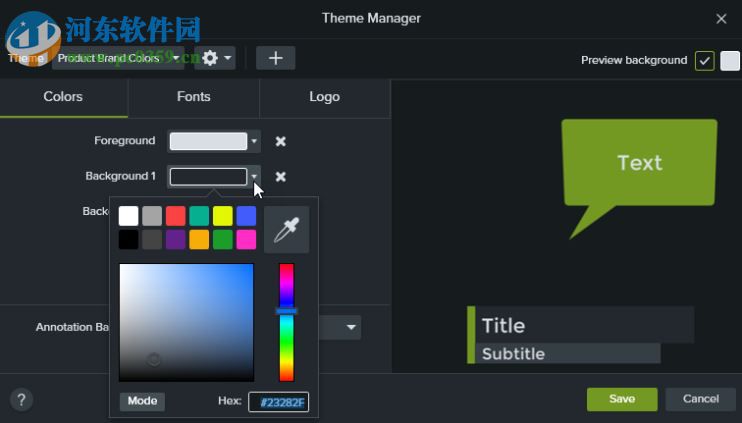Image resolution: width=742 pixels, height=423 pixels.
Task: Open the Foreground color dropdown arrow
Action: pos(254,141)
